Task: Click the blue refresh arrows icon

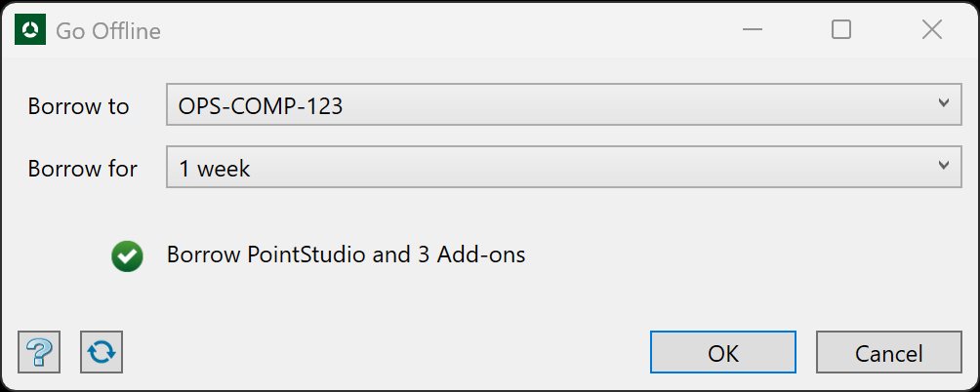Action: pyautogui.click(x=102, y=352)
